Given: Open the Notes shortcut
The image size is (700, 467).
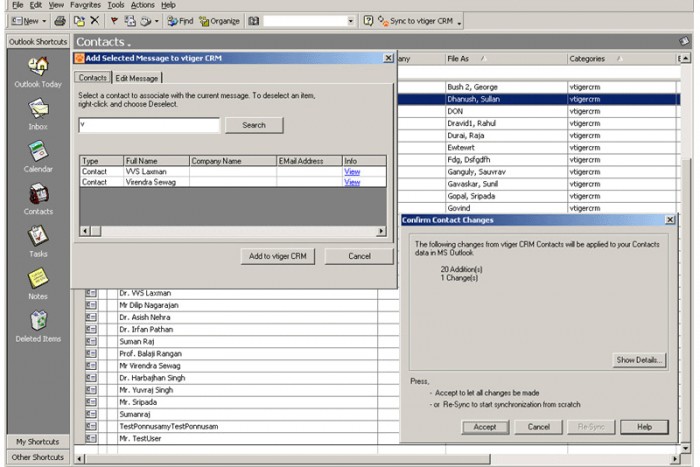Looking at the screenshot, I should point(38,284).
